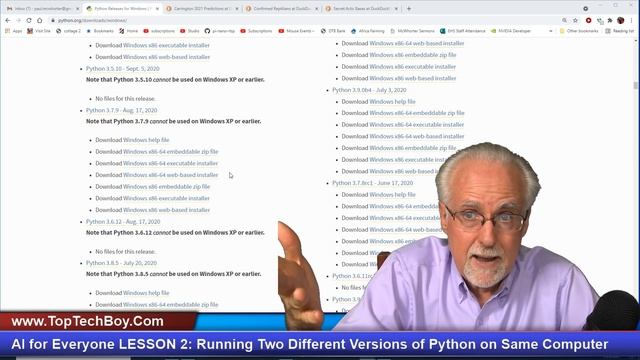Switch to the Inbox Gmail tab
Image resolution: width=640 pixels, height=360 pixels.
pos(43,9)
